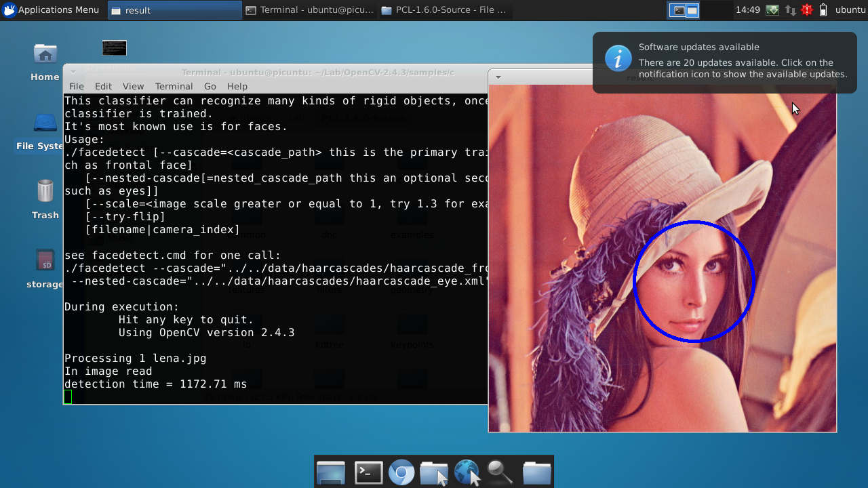Open the Edit menu in the Terminal
Viewport: 868px width, 488px height.
pyautogui.click(x=103, y=86)
